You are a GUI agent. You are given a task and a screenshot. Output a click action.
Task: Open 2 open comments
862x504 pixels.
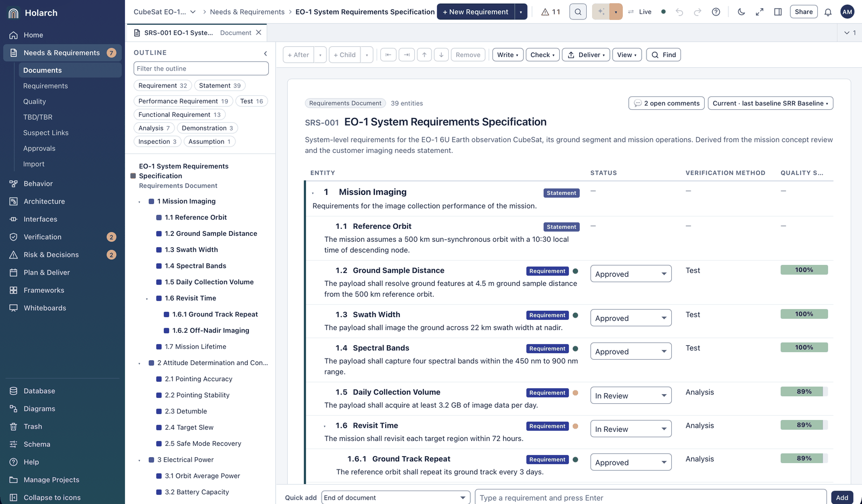click(666, 103)
